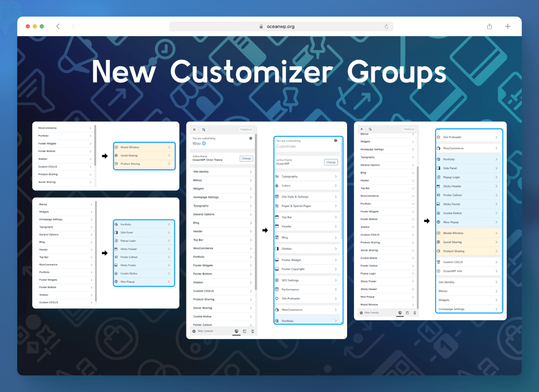
Task: Click Social Sharing icon in three-item orange card
Action: coord(116,155)
